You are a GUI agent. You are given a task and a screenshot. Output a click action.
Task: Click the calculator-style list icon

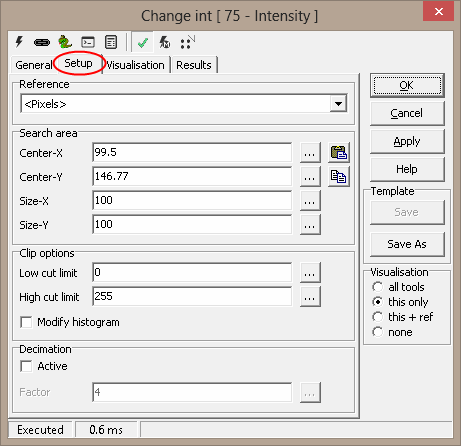pos(111,42)
